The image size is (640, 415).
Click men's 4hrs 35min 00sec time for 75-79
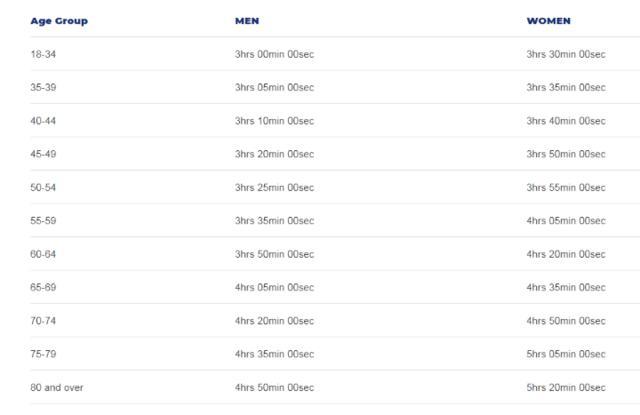coord(274,353)
